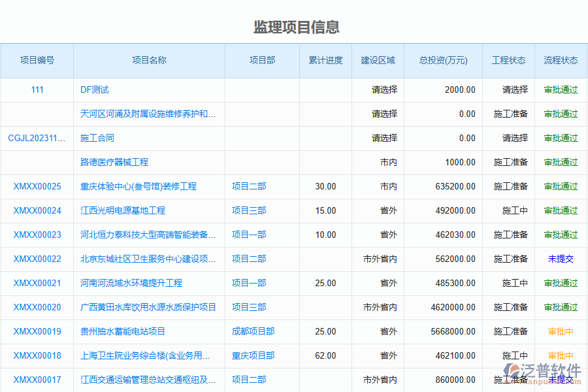
Task: Select 成都项目部 in the 贵州抽水蓄能电站项目 row
Action: click(x=253, y=332)
